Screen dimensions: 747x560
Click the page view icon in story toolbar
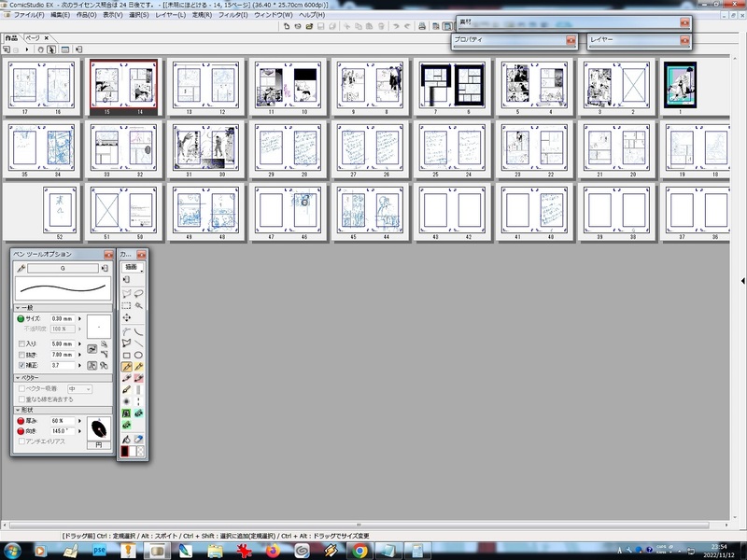65,49
